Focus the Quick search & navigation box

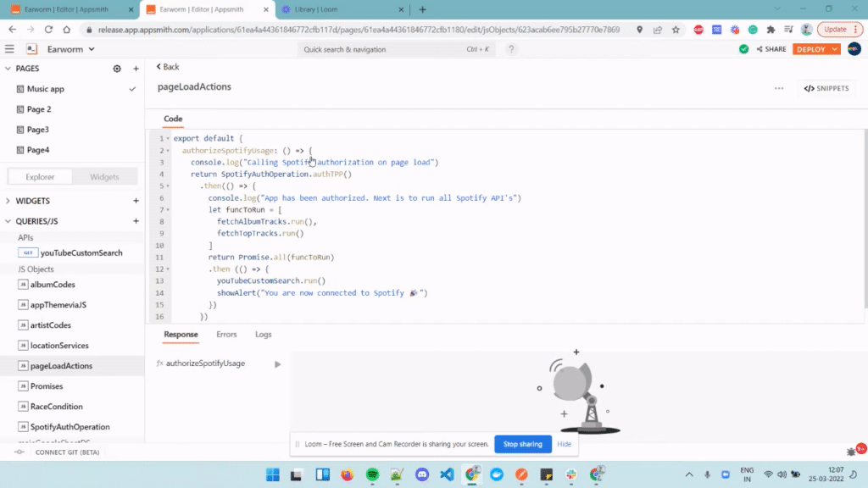pyautogui.click(x=397, y=49)
